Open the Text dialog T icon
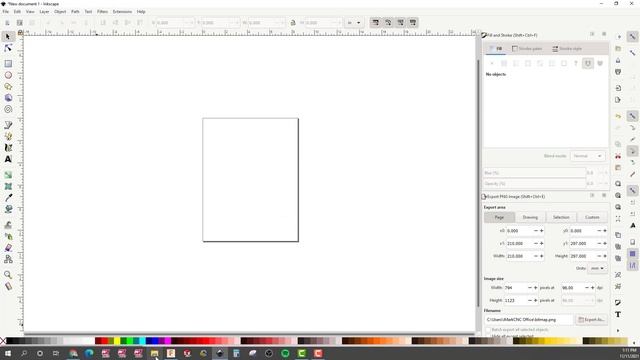 coord(618,314)
